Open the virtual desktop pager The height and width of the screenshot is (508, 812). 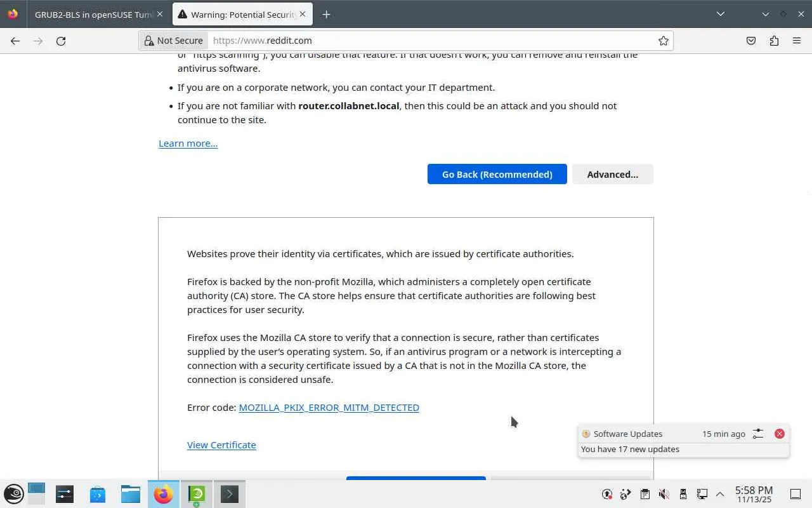pos(36,494)
